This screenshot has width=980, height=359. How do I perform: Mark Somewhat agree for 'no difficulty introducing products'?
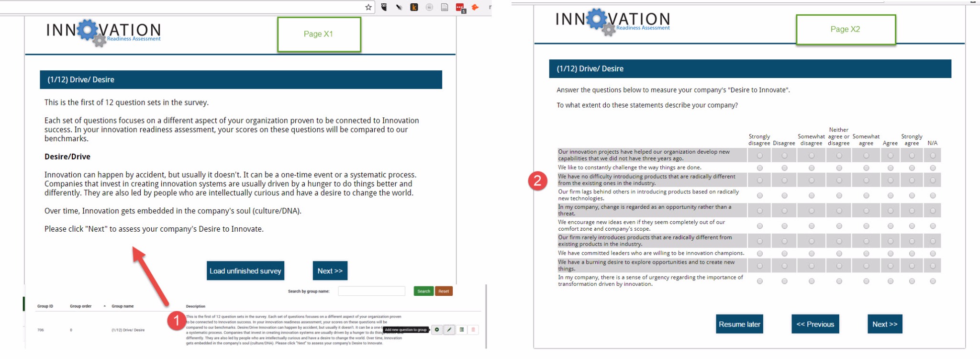click(866, 180)
